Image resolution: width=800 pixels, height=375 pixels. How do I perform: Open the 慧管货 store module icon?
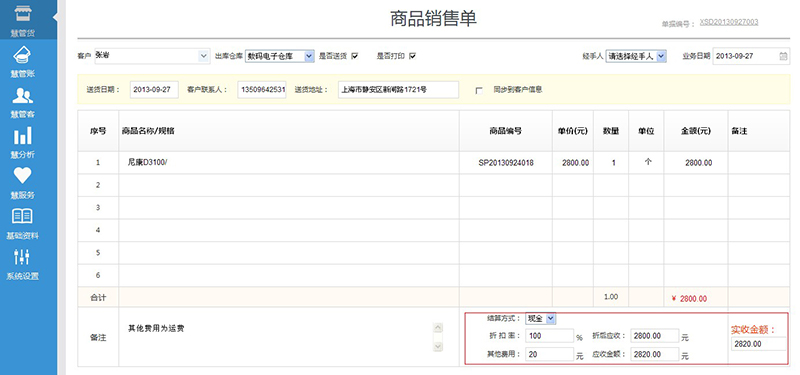(22, 14)
